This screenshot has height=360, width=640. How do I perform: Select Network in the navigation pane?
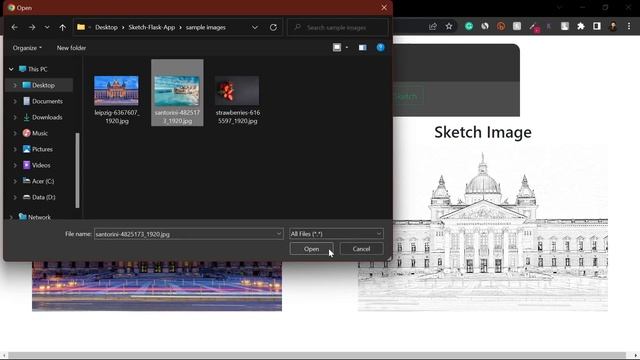click(39, 217)
